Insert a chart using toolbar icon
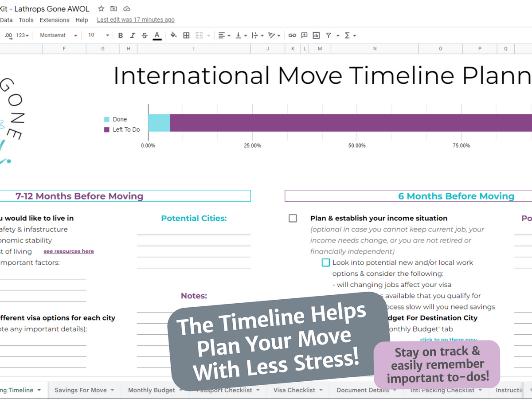532x399 pixels. [316, 35]
